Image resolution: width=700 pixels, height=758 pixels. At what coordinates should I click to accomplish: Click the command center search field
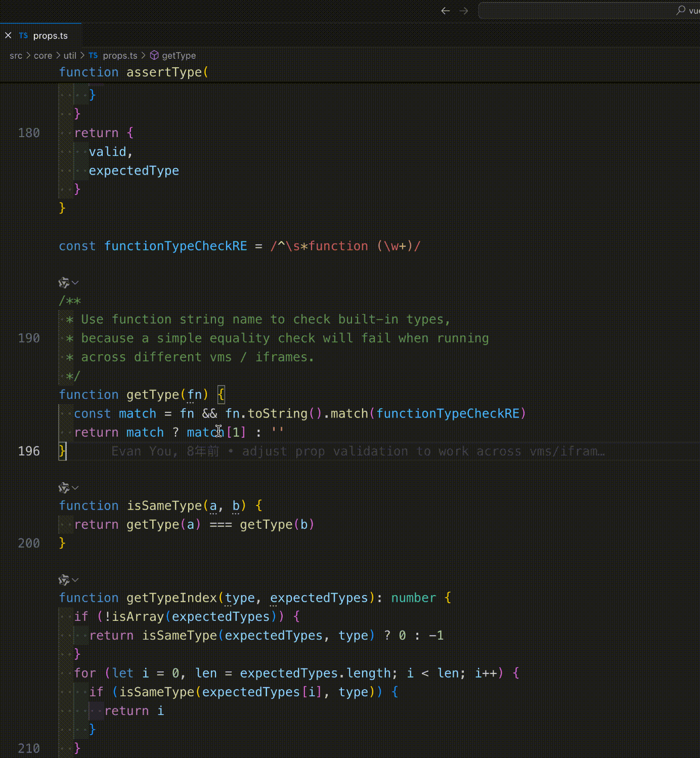(x=589, y=11)
